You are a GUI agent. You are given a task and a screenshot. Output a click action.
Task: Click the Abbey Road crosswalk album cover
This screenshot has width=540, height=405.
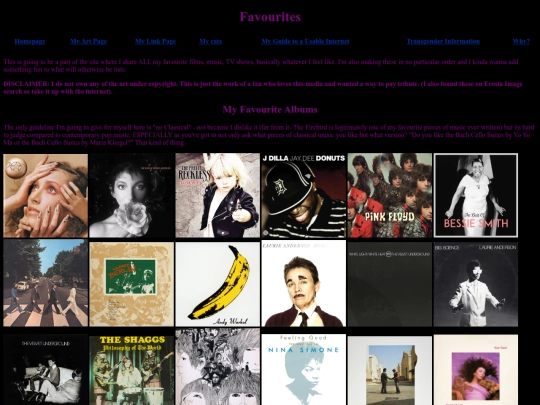(45, 283)
